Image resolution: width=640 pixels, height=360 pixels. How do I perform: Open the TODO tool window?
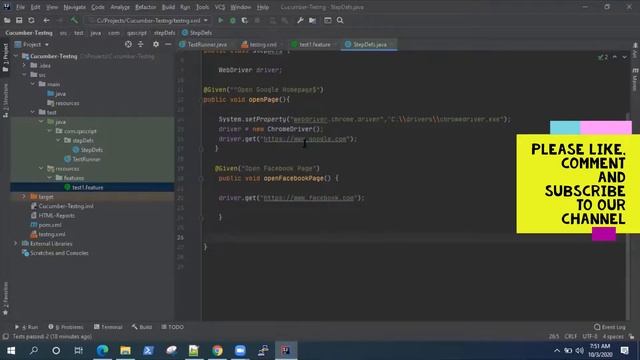(172, 327)
